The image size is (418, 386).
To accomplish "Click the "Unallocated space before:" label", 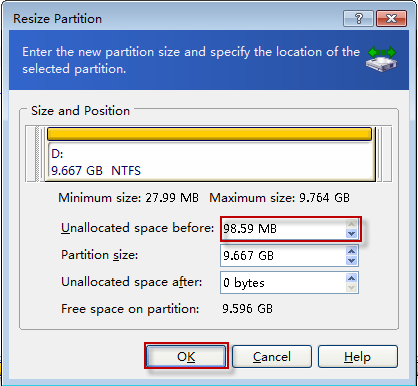I will (137, 228).
